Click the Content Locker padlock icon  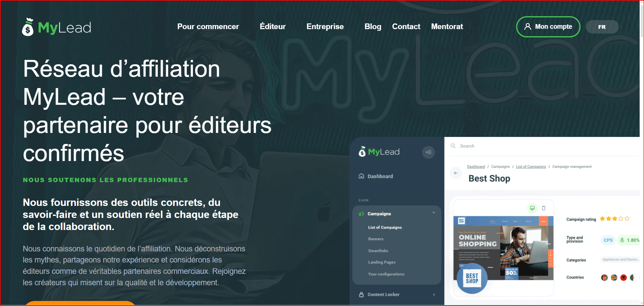[361, 295]
